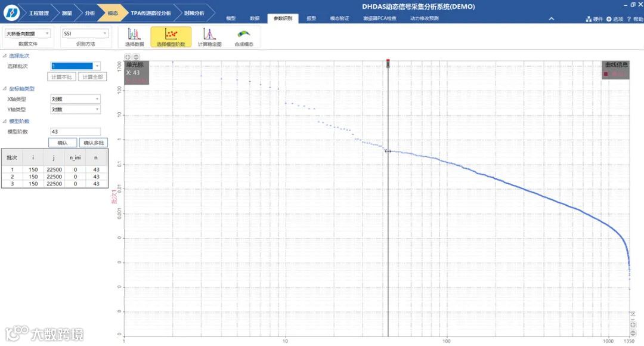Switch to the 动力修改预测 tab
The image size is (644, 346).
(x=425, y=18)
